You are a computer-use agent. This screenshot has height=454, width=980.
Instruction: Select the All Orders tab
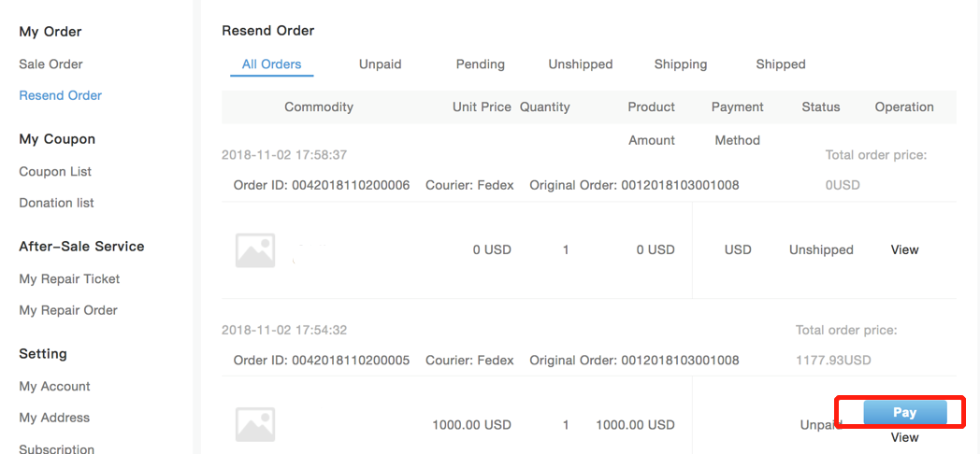(272, 64)
